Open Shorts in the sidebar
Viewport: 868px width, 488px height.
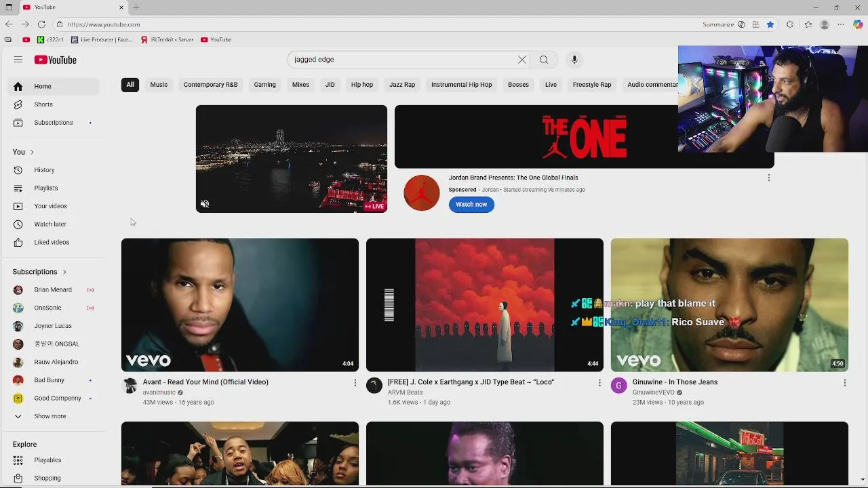coord(54,104)
